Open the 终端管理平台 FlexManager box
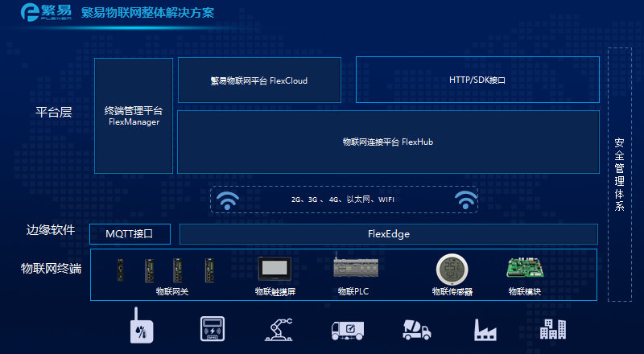The image size is (644, 354). point(134,116)
